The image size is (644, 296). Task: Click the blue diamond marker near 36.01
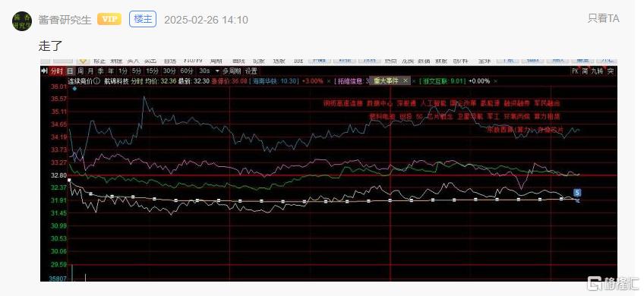[74, 88]
